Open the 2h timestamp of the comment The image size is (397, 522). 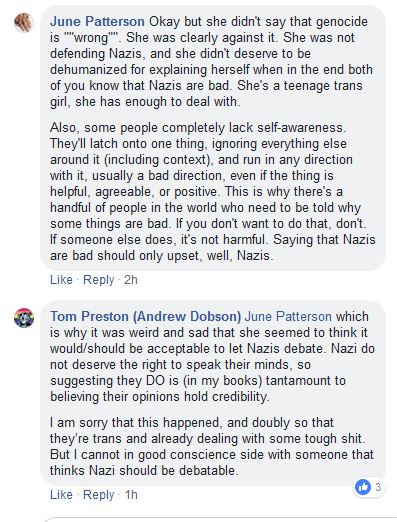point(131,279)
